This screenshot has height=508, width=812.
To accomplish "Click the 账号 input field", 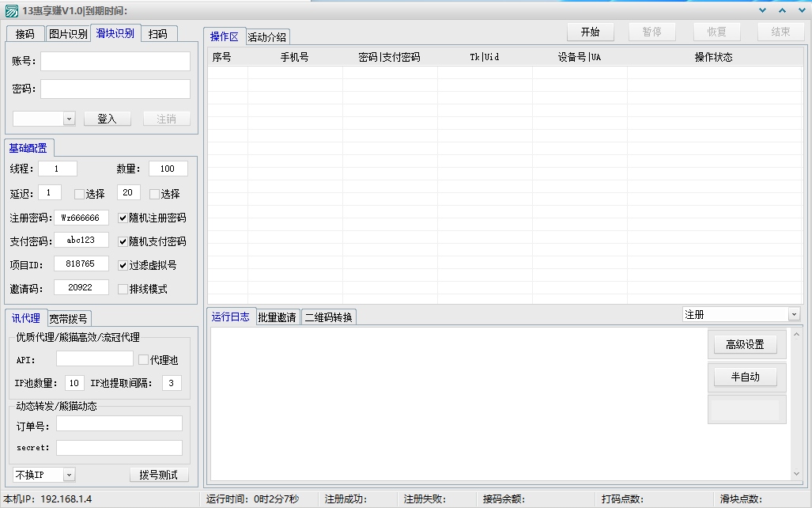I will [x=115, y=62].
